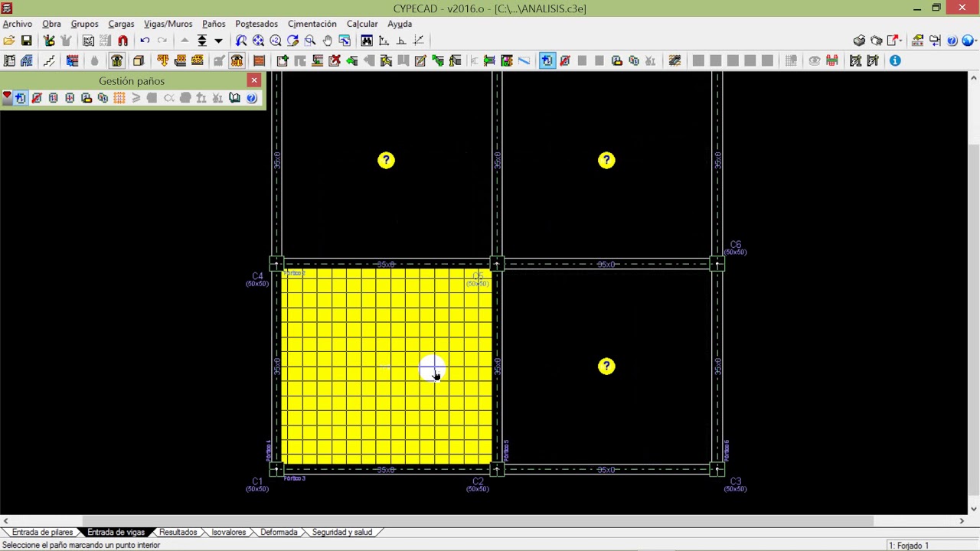
Task: Click the save floppy disk icon
Action: coord(26,41)
